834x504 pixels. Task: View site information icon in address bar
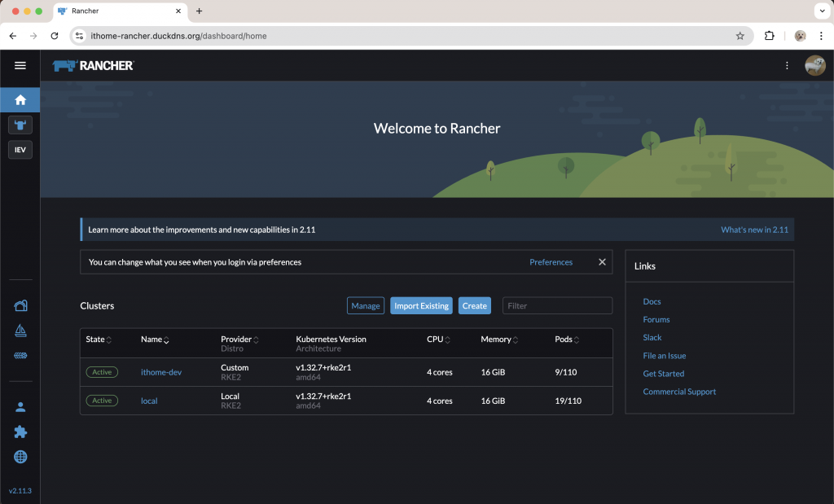(x=79, y=36)
